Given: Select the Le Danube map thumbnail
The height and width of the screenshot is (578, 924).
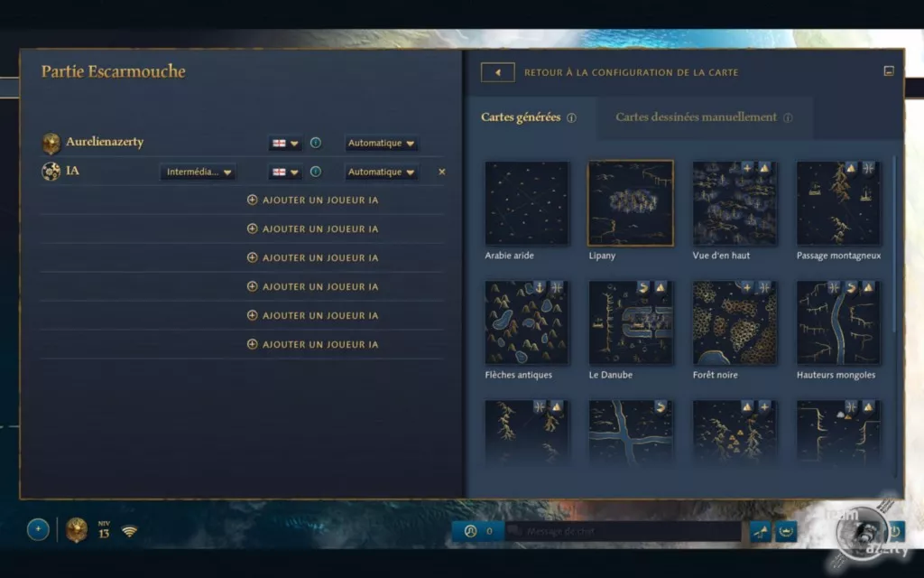Looking at the screenshot, I should tap(631, 322).
